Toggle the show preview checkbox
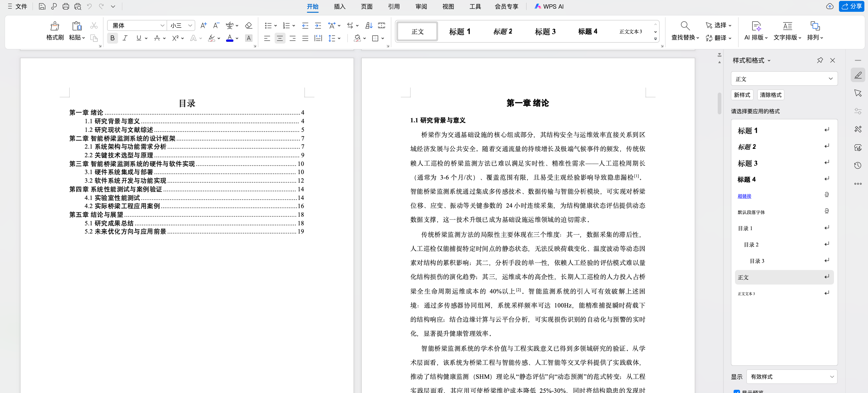The width and height of the screenshot is (868, 393). pyautogui.click(x=736, y=391)
